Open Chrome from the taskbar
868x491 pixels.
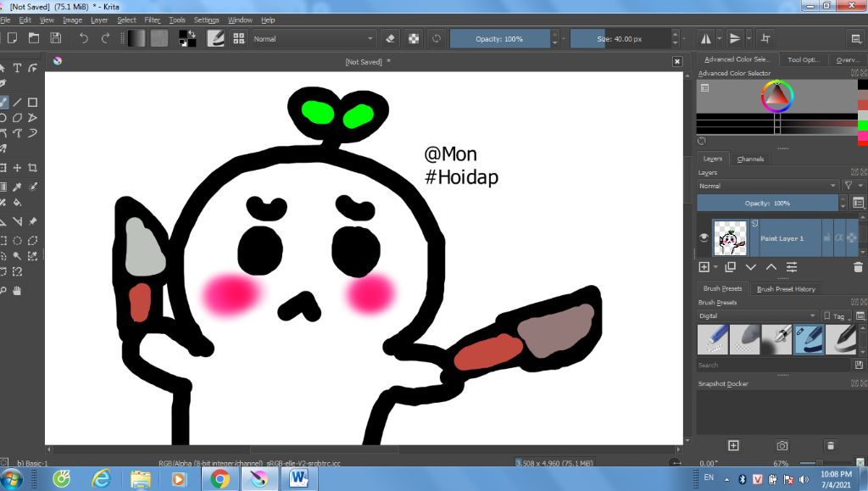[220, 478]
